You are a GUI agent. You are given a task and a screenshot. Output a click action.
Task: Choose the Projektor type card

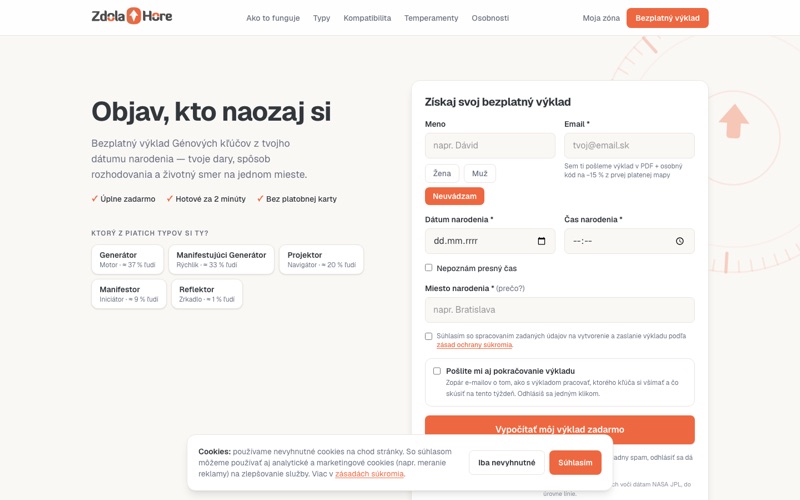tap(321, 259)
